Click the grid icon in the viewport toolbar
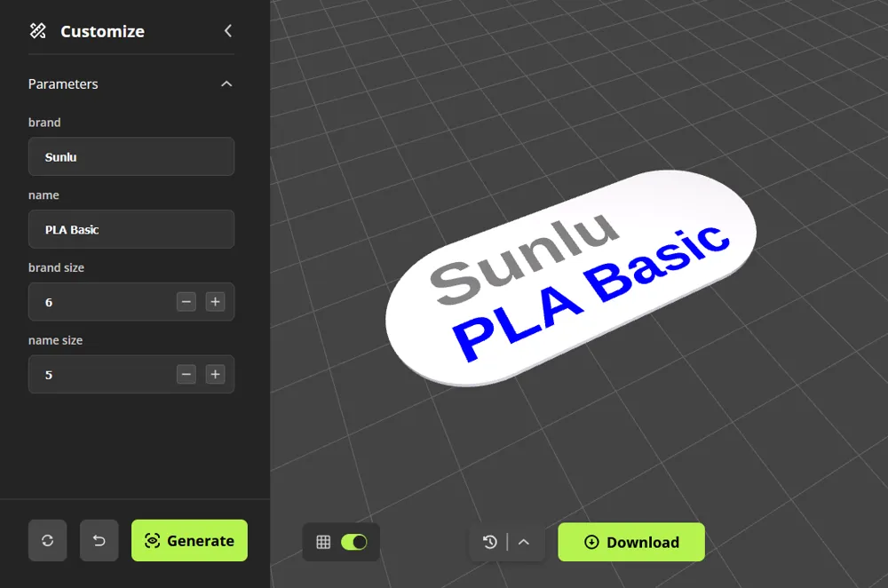 click(323, 542)
